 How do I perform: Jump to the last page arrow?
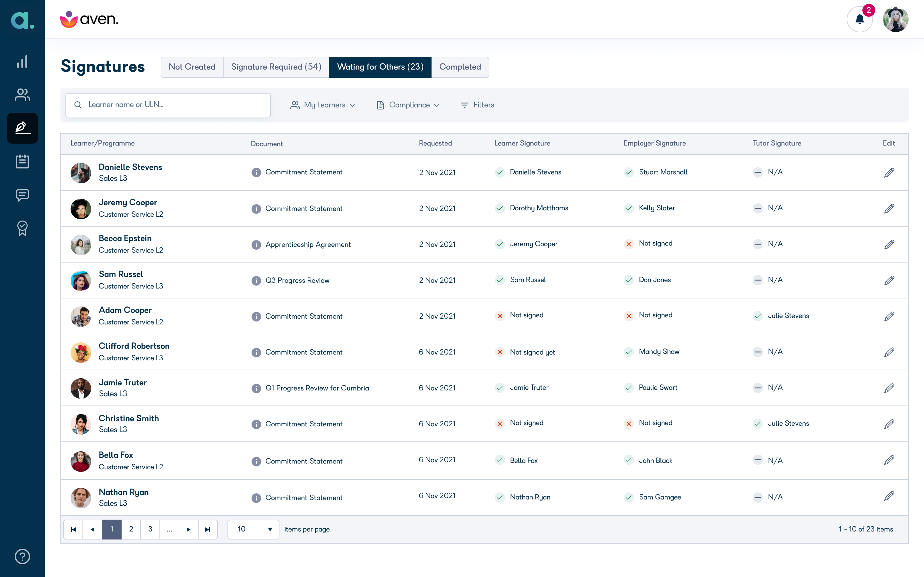pyautogui.click(x=208, y=529)
